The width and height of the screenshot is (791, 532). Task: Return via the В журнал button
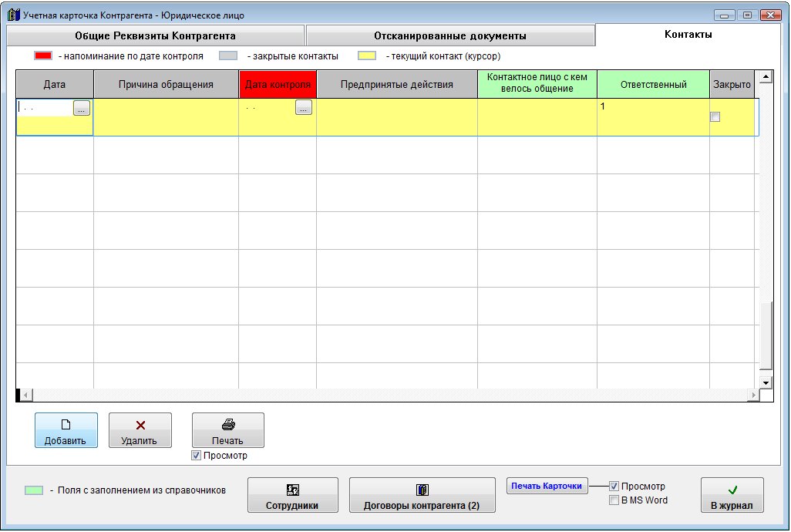pyautogui.click(x=732, y=495)
